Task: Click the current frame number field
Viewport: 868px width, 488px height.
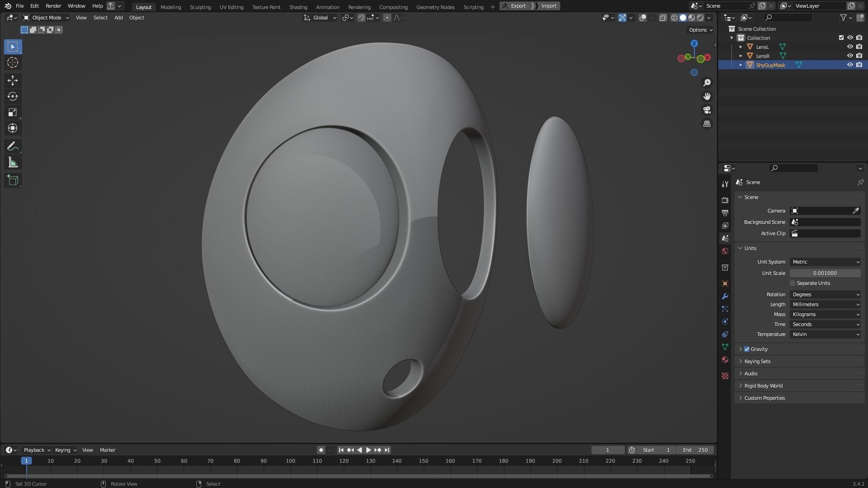Action: [x=607, y=450]
